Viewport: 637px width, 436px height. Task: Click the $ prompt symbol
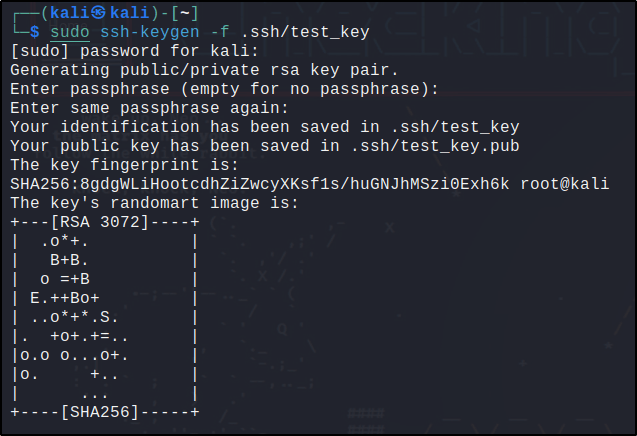35,32
